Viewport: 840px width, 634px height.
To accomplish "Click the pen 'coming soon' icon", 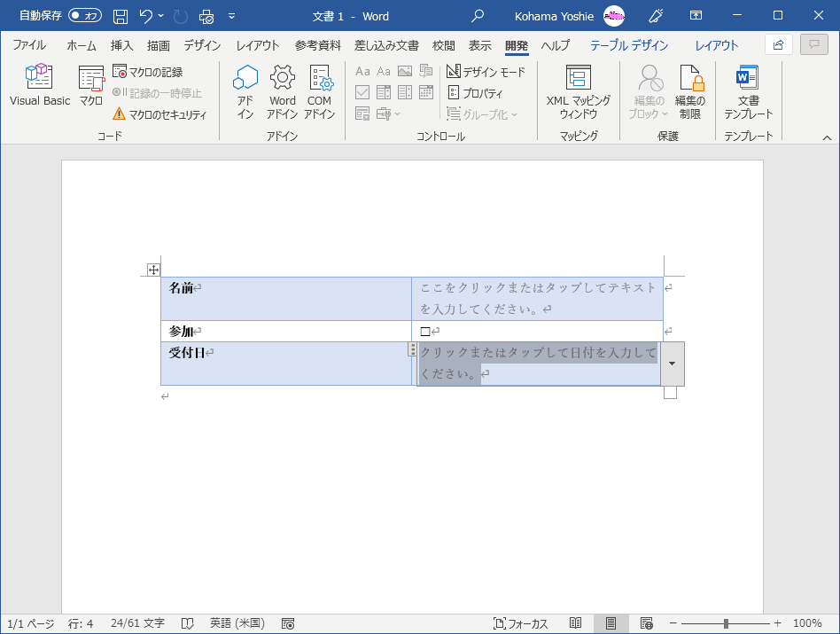I will (x=656, y=16).
